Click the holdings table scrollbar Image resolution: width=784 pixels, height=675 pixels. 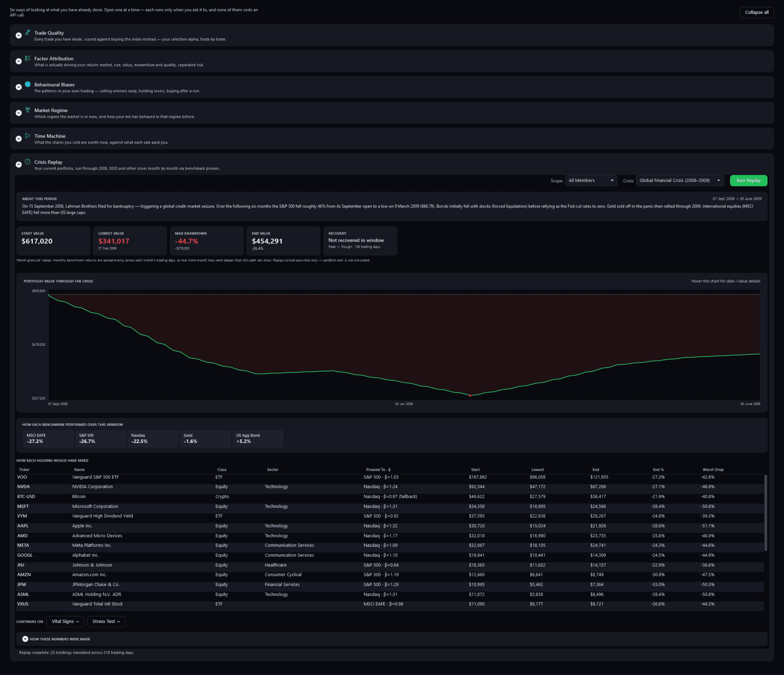(x=766, y=513)
